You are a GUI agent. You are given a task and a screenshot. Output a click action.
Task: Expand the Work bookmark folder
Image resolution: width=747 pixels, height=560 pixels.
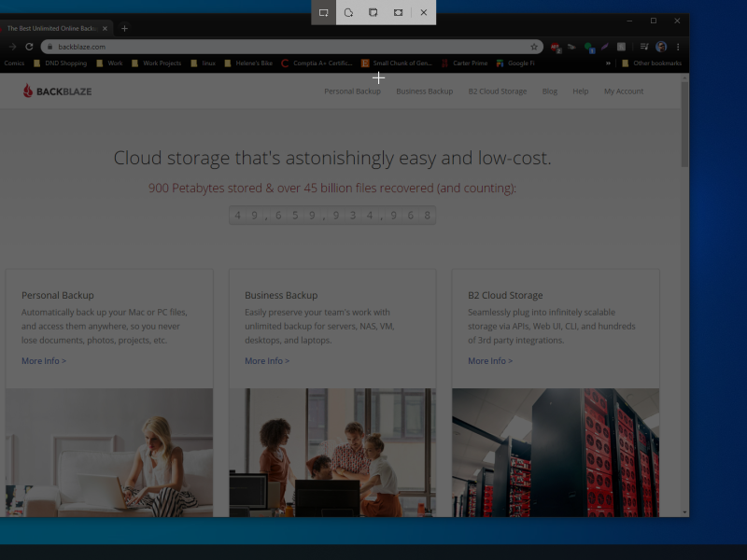[109, 63]
